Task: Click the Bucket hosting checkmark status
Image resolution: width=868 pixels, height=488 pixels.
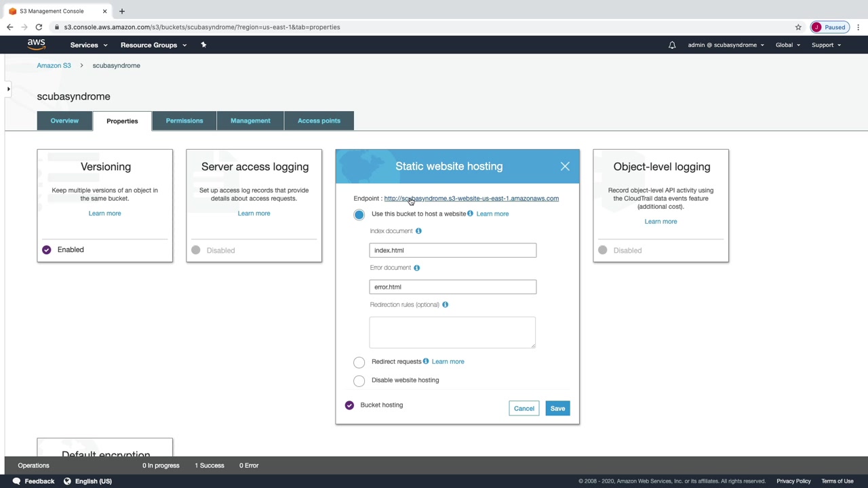Action: point(349,405)
